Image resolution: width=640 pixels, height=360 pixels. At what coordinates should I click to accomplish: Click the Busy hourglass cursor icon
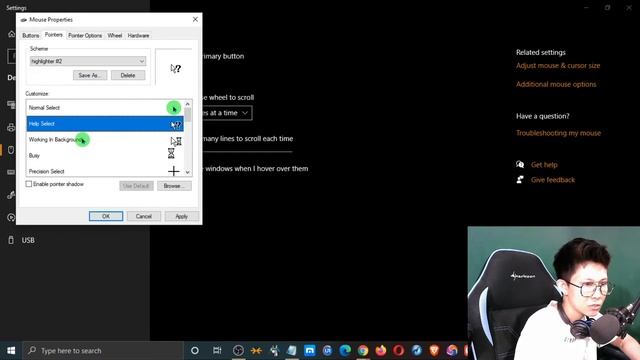click(171, 153)
